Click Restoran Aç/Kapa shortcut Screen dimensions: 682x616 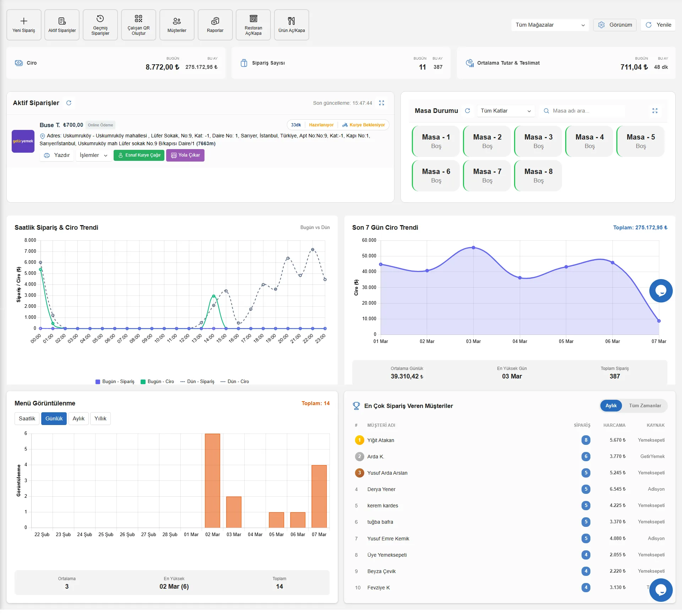[253, 25]
